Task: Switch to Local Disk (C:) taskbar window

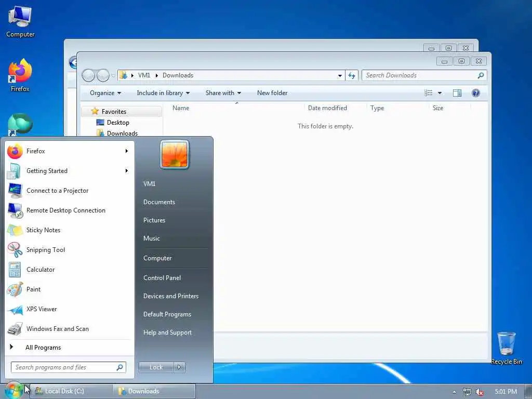Action: (72, 391)
